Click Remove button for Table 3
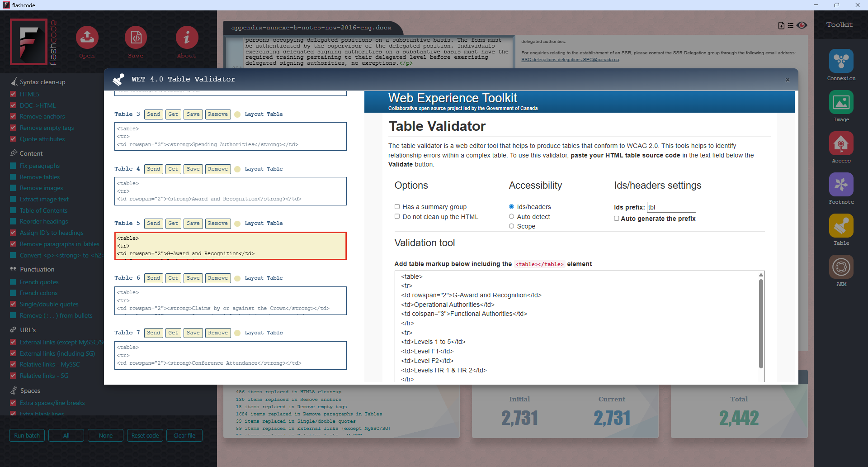The width and height of the screenshot is (868, 467). 218,114
